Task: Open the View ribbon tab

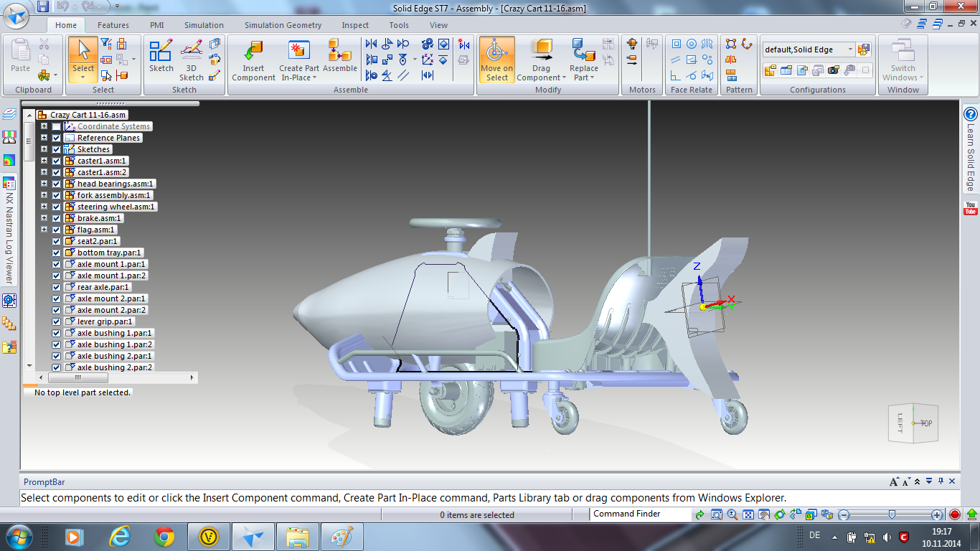Action: click(438, 25)
